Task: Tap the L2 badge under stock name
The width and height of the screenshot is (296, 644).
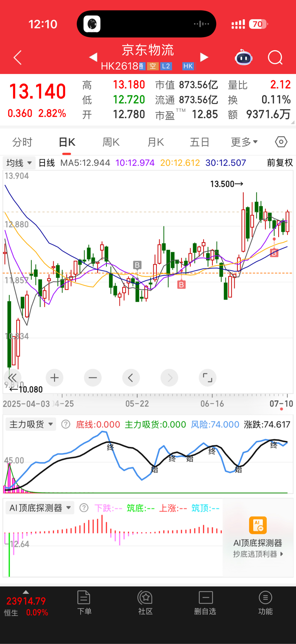Action: click(x=166, y=66)
